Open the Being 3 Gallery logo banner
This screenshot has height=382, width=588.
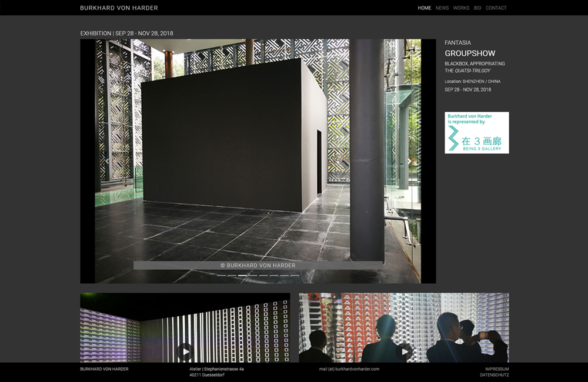click(x=476, y=133)
